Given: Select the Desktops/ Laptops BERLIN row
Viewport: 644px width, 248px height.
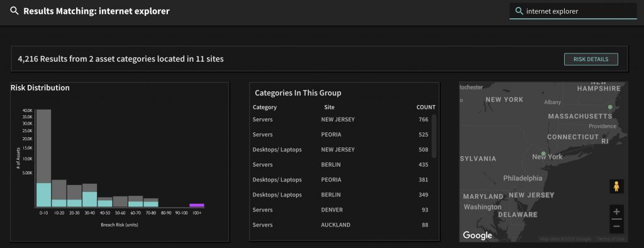Looking at the screenshot, I should (x=340, y=195).
